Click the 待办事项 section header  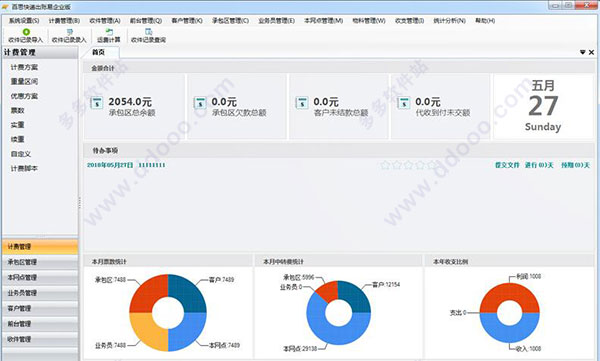(x=339, y=150)
